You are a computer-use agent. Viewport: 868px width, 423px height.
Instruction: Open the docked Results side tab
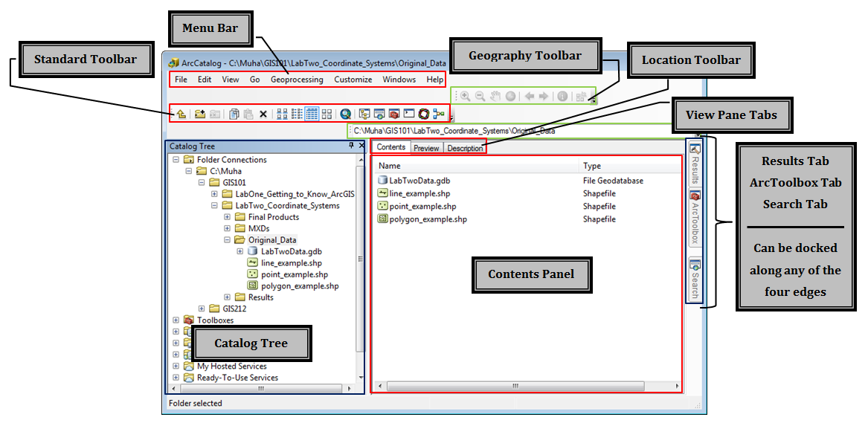coord(695,164)
